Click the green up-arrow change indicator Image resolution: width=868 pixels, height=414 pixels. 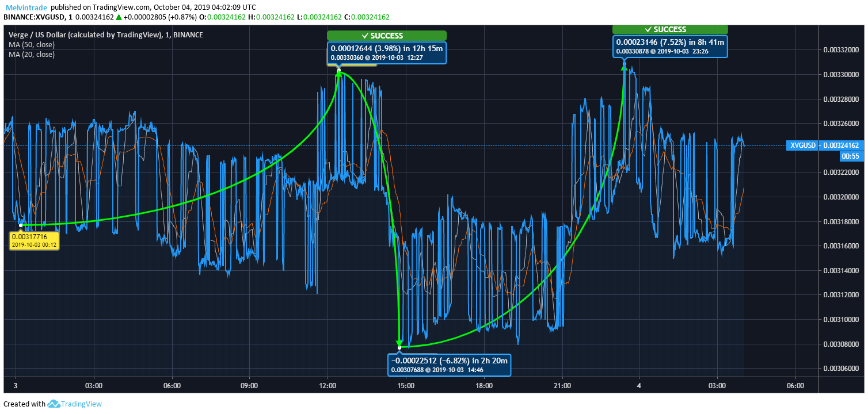point(119,17)
